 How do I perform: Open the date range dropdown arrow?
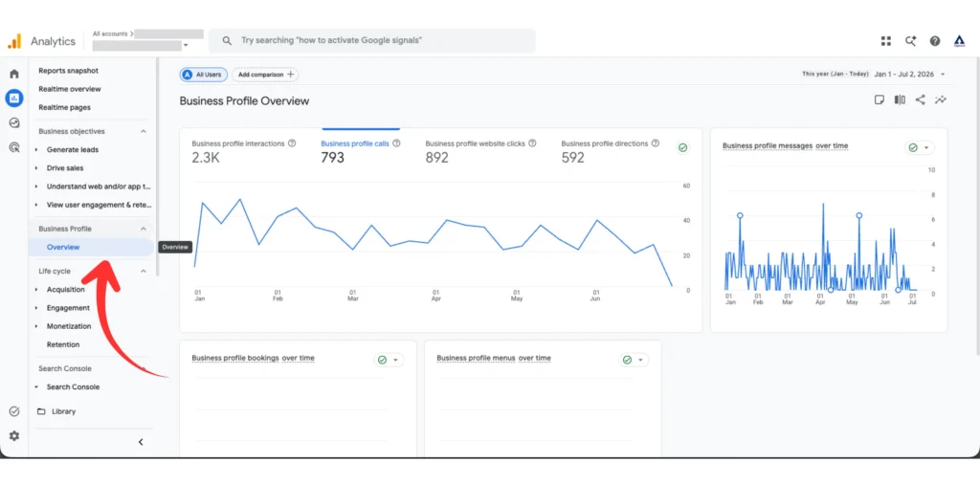(943, 75)
